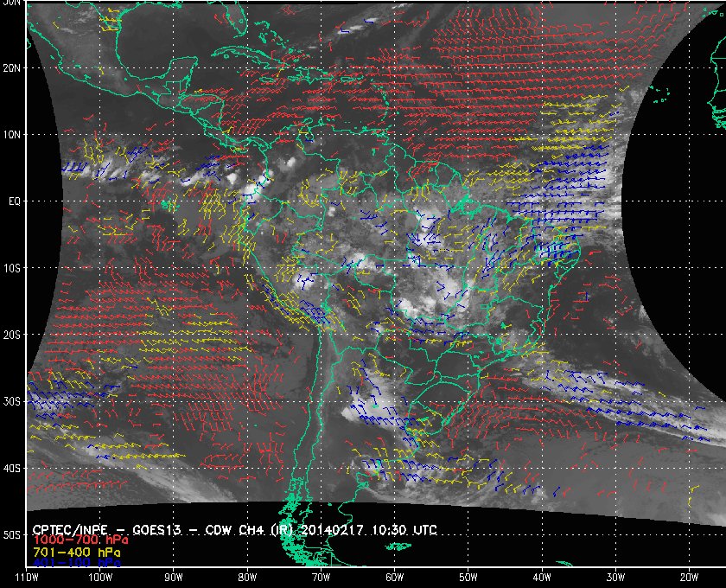Click the 80W longitude label

click(x=247, y=578)
